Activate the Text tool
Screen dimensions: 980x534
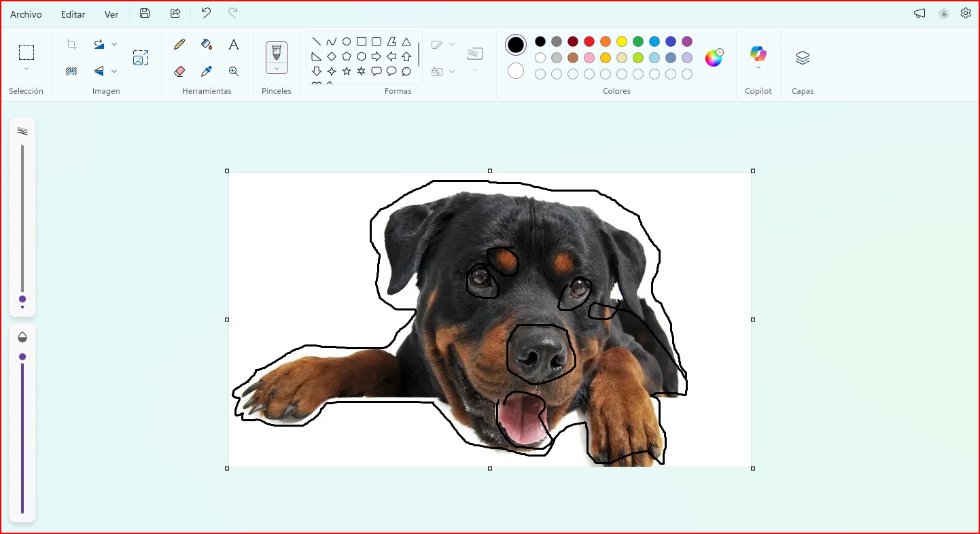234,45
